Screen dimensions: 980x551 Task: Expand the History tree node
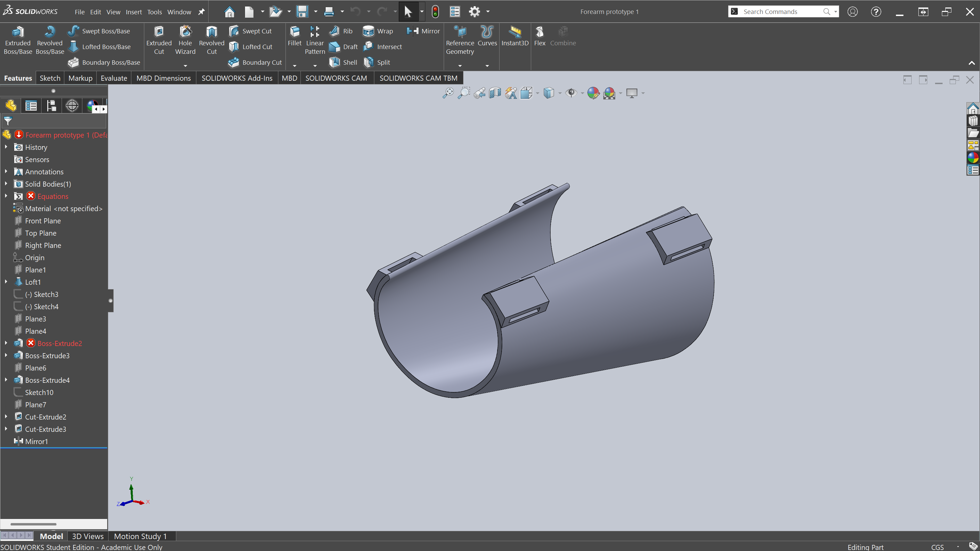(x=6, y=146)
